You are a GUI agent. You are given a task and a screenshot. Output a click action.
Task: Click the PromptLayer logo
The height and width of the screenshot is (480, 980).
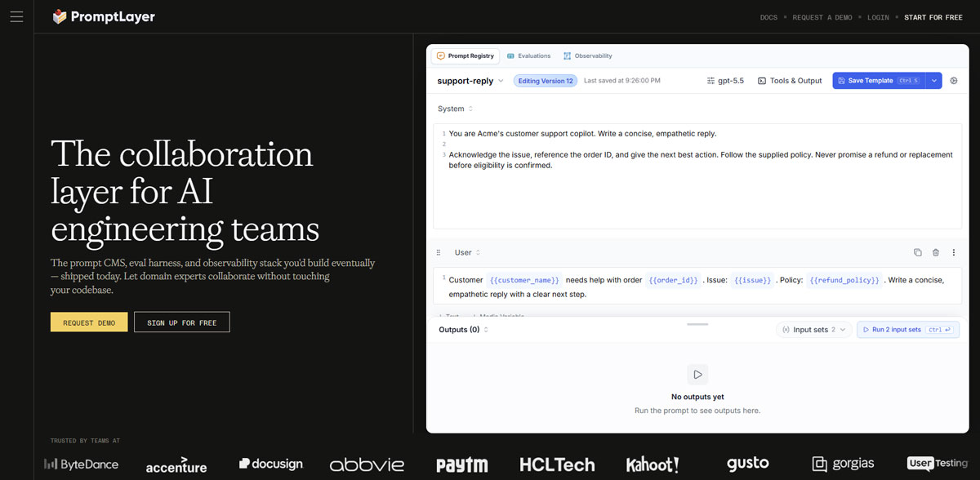tap(103, 16)
